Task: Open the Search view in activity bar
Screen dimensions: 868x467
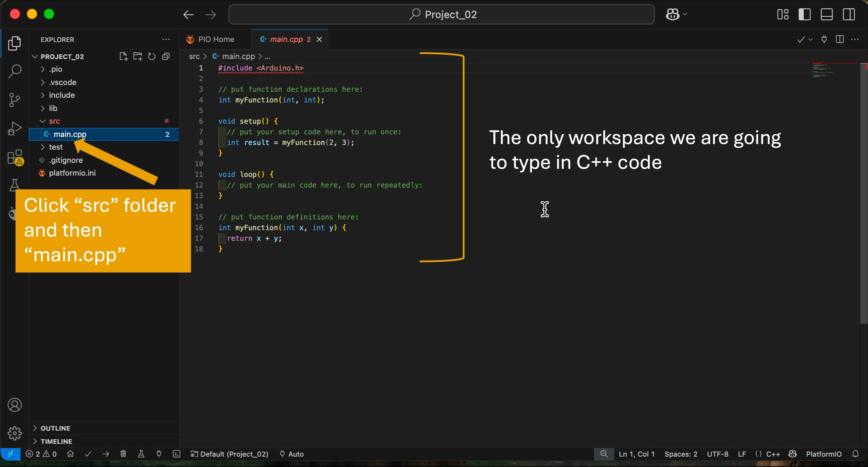Action: pyautogui.click(x=14, y=71)
